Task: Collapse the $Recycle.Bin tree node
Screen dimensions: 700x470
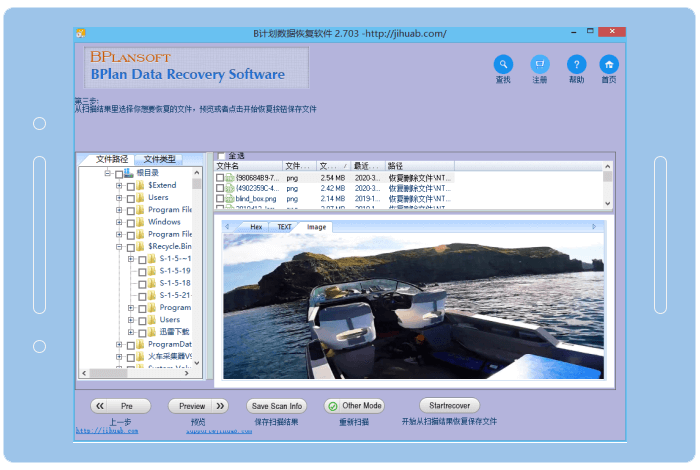Action: pos(119,246)
